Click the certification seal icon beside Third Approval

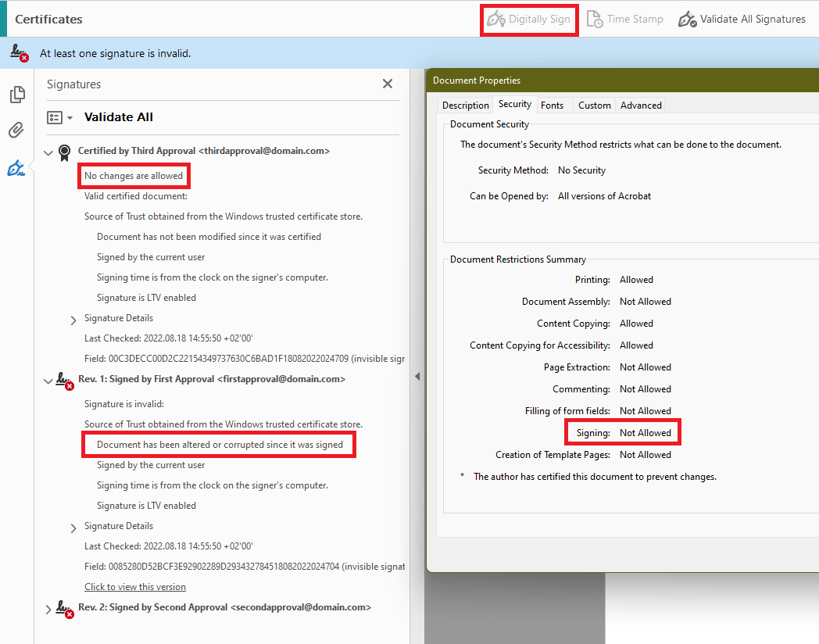(x=64, y=152)
